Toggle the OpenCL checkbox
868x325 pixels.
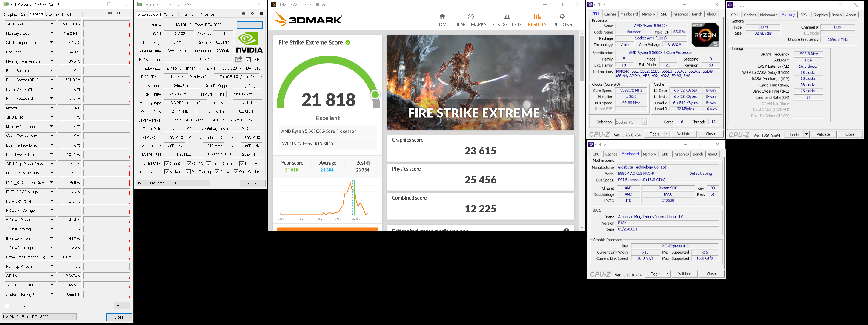coord(167,163)
